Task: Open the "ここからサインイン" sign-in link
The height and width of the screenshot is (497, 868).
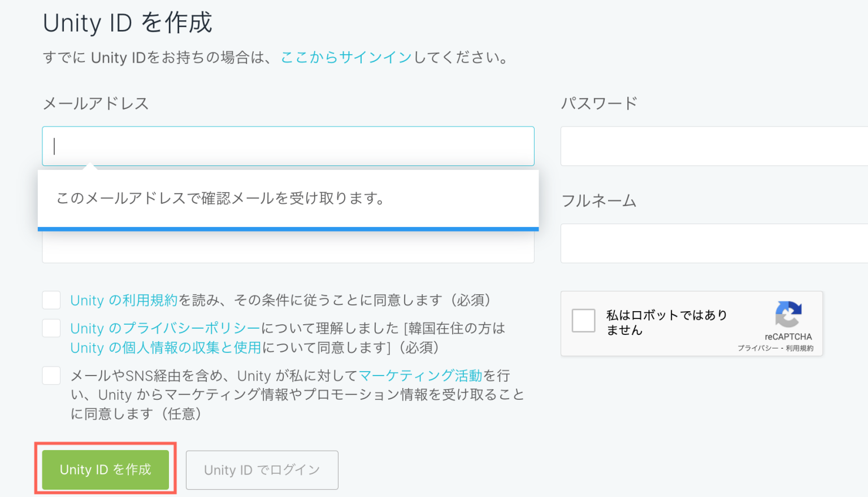Action: coord(346,58)
